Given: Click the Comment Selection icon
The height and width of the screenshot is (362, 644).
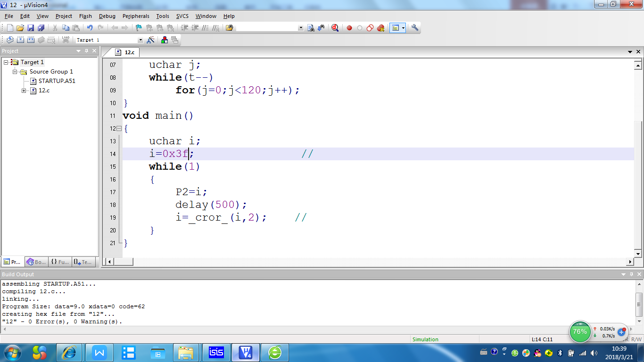Looking at the screenshot, I should [205, 28].
